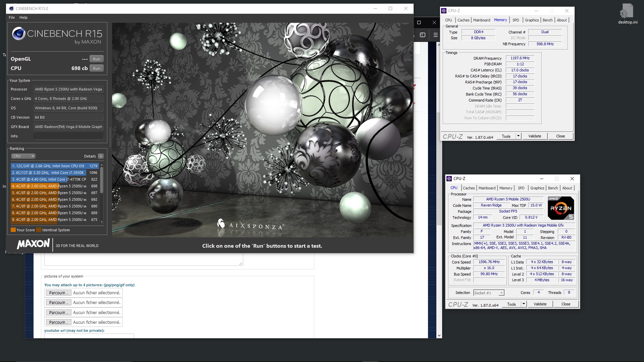Open About tab in lower CPU-Z window
This screenshot has height=362, width=644.
pos(567,188)
